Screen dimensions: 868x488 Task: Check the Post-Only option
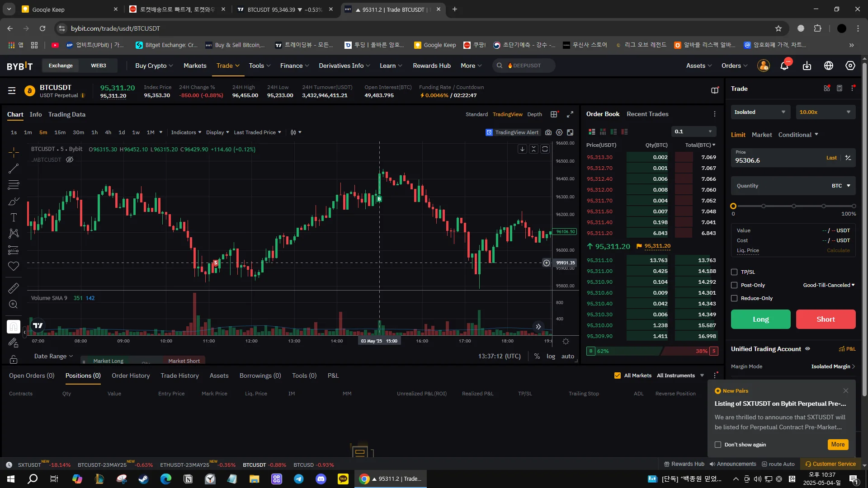tap(734, 285)
